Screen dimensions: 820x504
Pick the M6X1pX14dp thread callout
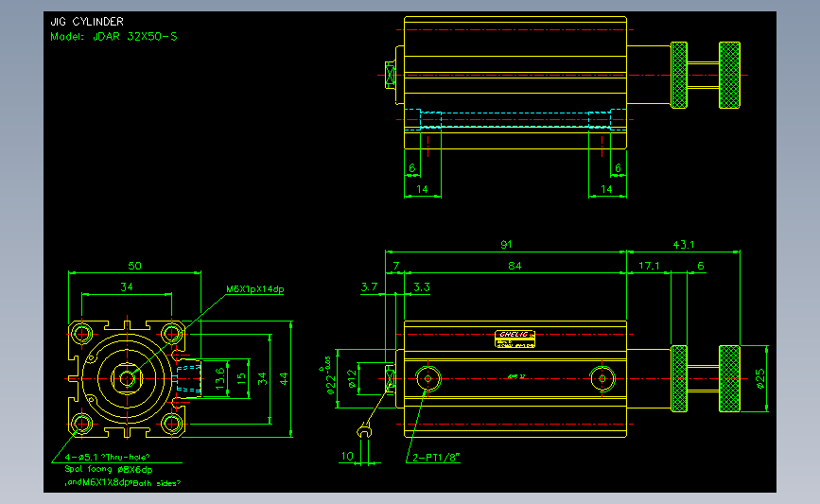(x=254, y=289)
